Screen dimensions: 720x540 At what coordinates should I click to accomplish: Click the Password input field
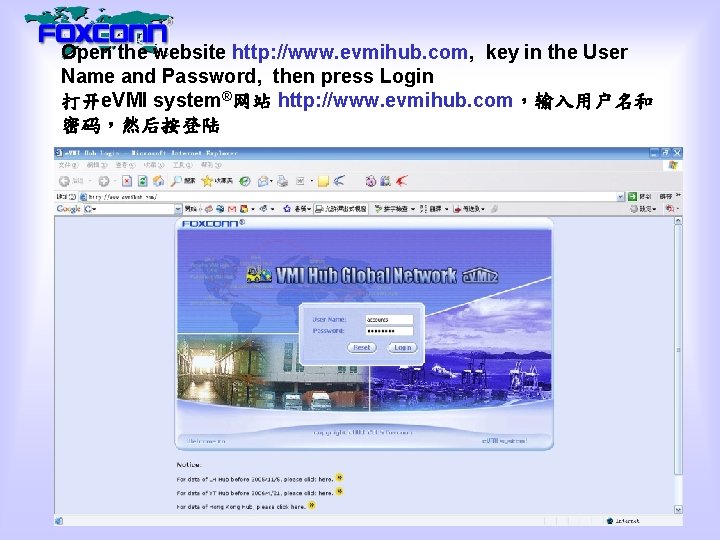tap(389, 331)
